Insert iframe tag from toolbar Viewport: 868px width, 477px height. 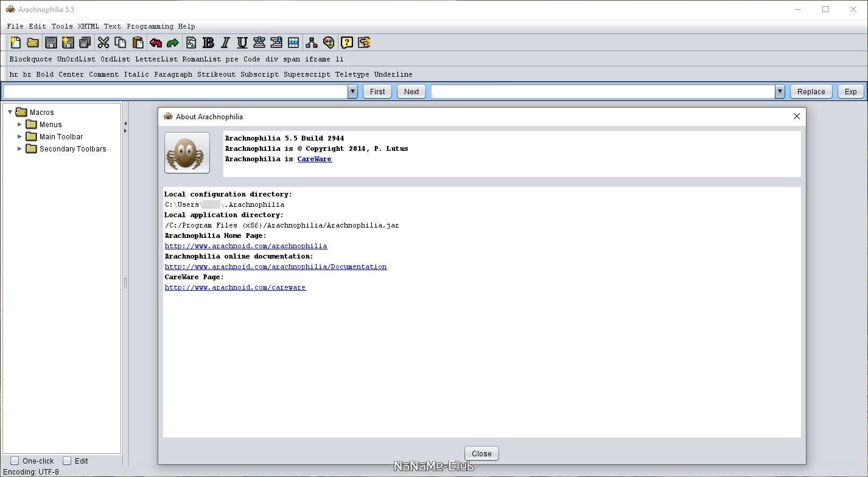(x=318, y=59)
